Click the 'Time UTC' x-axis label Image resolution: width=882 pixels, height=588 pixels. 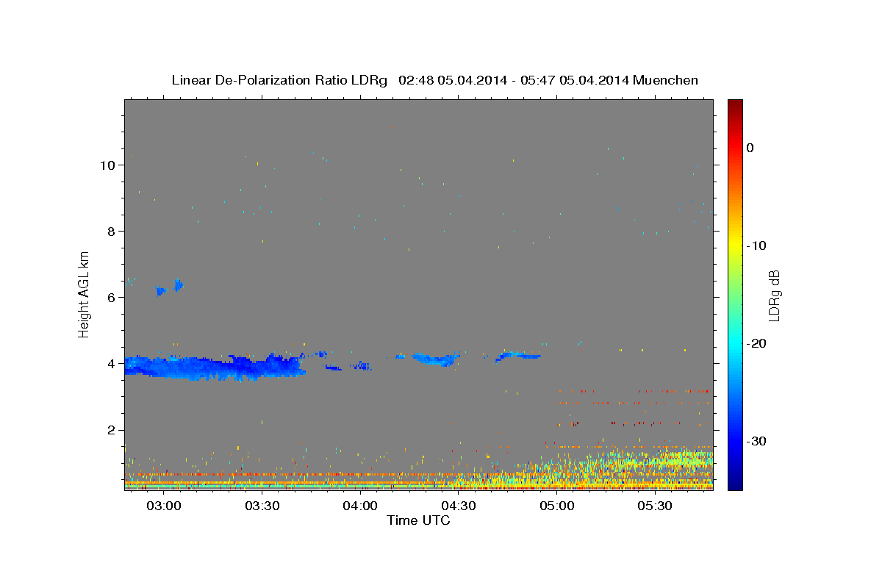[418, 520]
